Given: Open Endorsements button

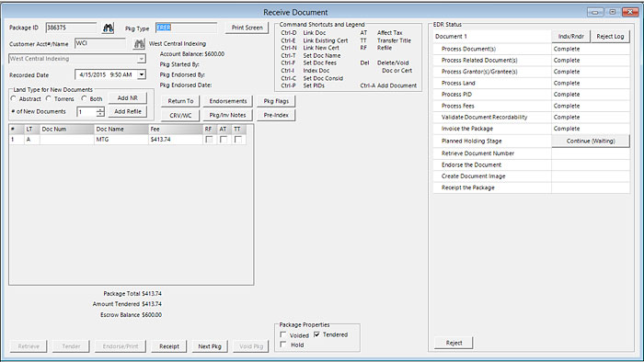Looking at the screenshot, I should point(228,101).
